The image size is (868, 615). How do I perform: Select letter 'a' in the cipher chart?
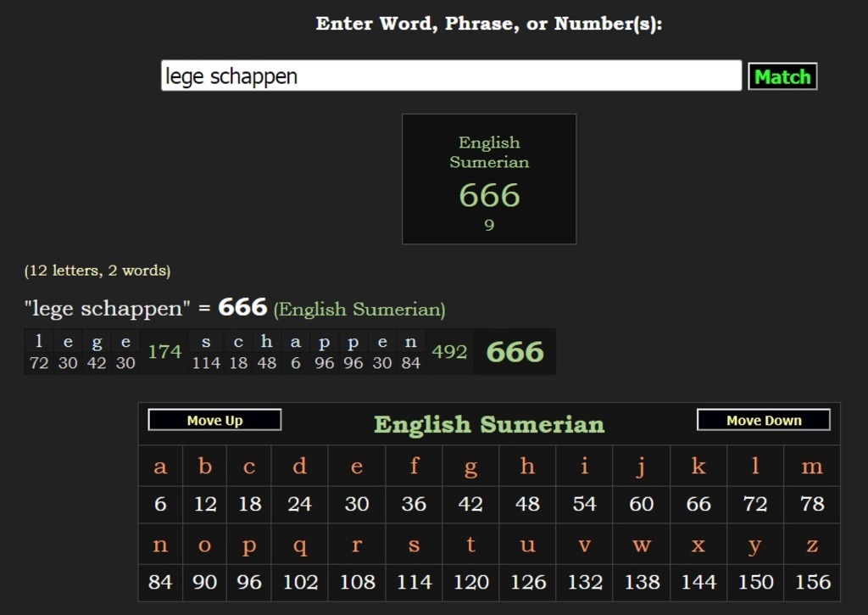click(x=160, y=466)
